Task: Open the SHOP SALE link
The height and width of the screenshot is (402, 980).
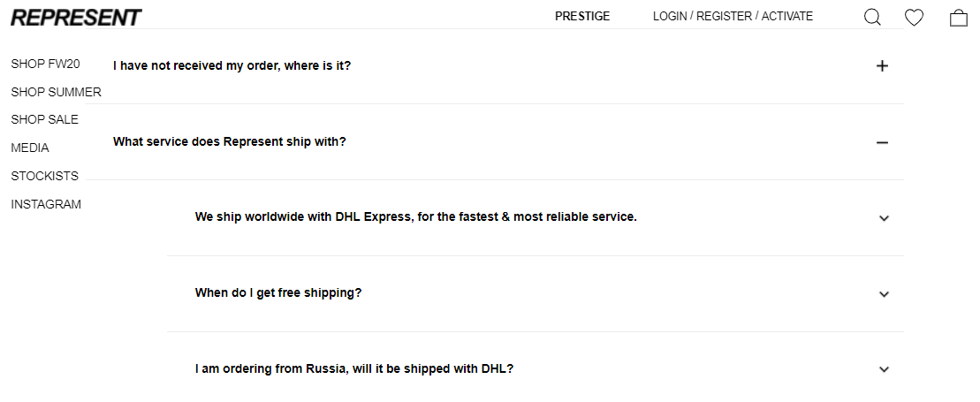Action: (x=45, y=119)
